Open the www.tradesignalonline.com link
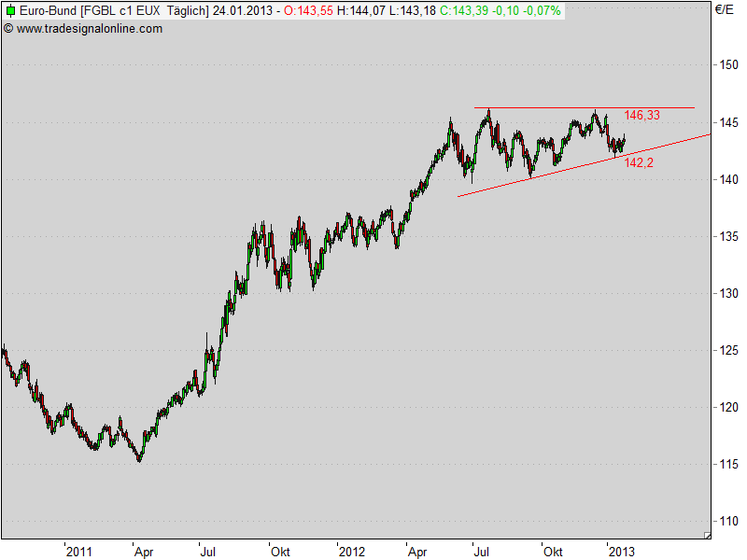747x560 pixels. [x=88, y=30]
